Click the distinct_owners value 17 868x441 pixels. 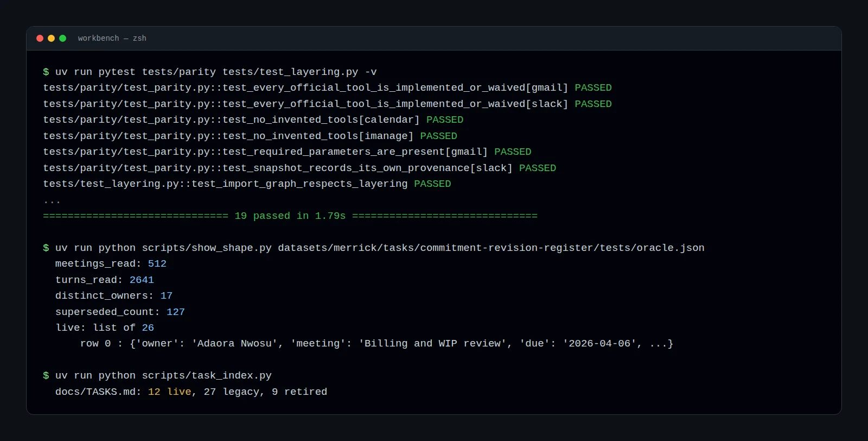(x=167, y=296)
